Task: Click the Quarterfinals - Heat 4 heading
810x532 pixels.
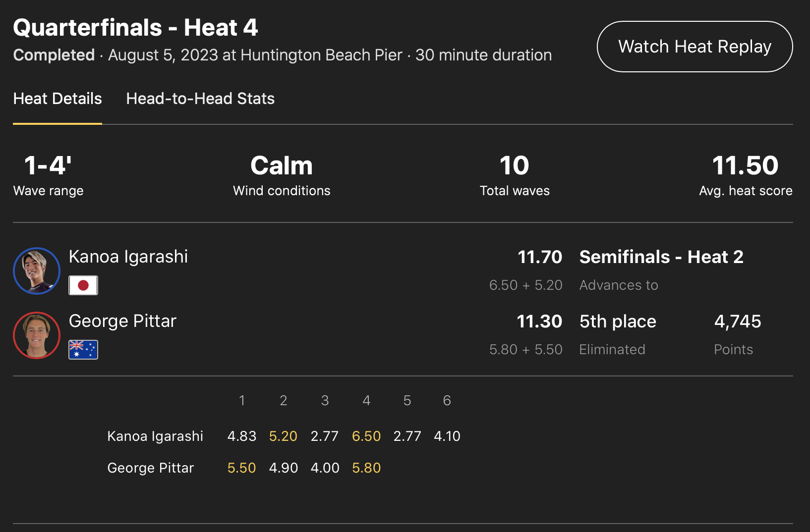Action: (135, 28)
